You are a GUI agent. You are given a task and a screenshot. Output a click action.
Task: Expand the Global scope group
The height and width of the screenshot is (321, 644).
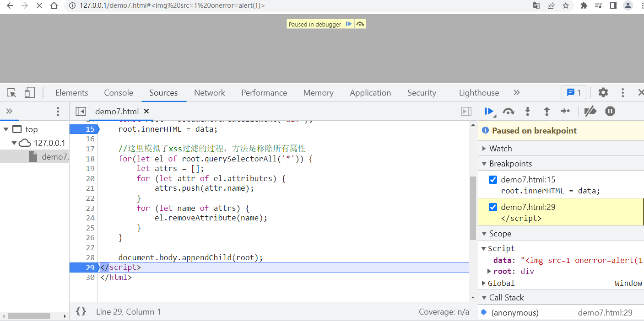point(484,283)
